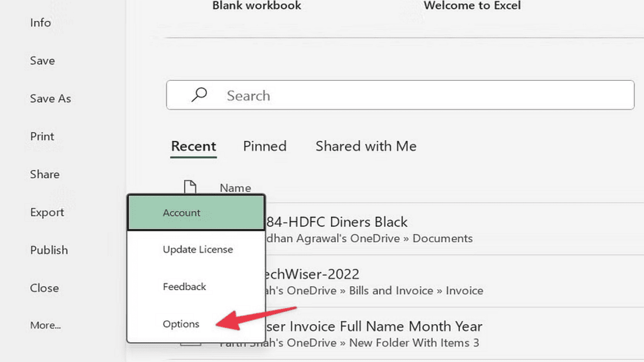Sort by the Name column header

coord(235,188)
